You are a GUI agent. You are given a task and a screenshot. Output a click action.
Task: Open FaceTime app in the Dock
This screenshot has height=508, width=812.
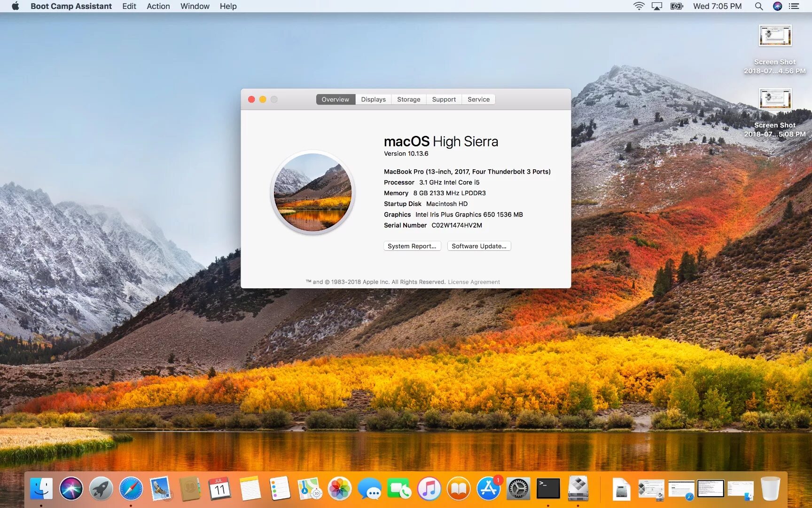pyautogui.click(x=399, y=489)
